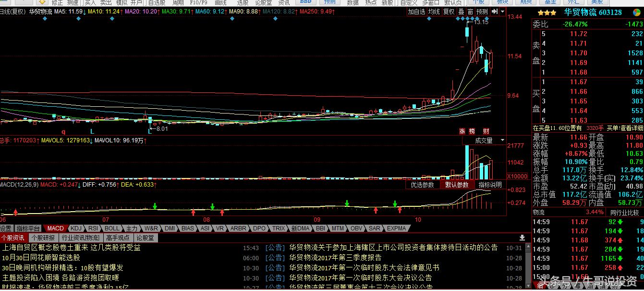Toggle 复权 price adjustment on the chart
This screenshot has width=644, height=291.
tap(449, 11)
